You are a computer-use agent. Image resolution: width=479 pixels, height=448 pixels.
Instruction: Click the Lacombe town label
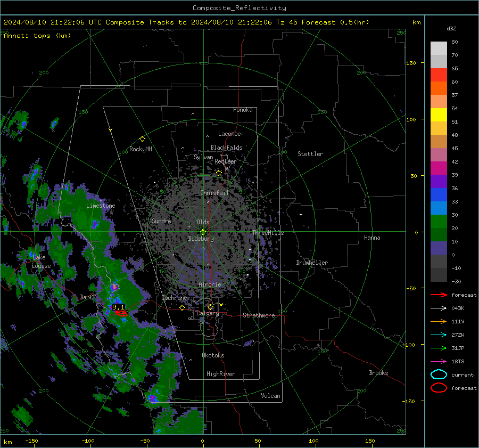click(229, 134)
